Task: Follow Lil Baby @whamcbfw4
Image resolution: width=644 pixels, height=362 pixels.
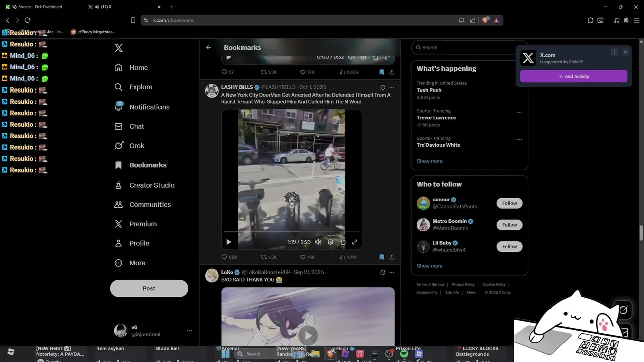Action: pyautogui.click(x=509, y=246)
